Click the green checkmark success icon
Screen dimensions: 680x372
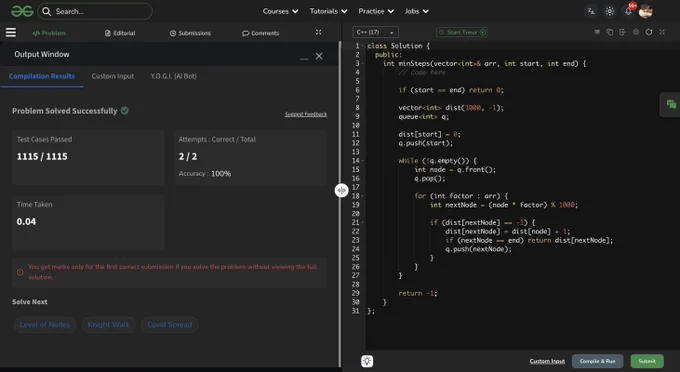124,111
